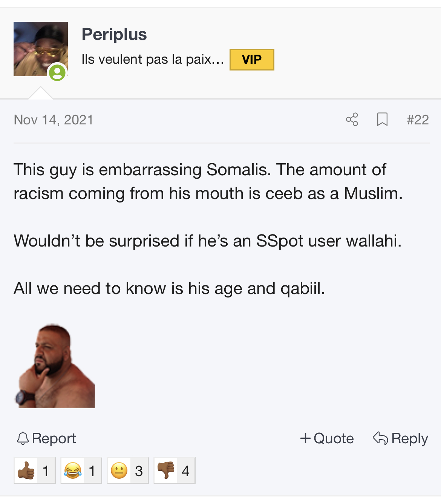This screenshot has width=441, height=504.
Task: Open the #22 post permalink
Action: (x=418, y=120)
